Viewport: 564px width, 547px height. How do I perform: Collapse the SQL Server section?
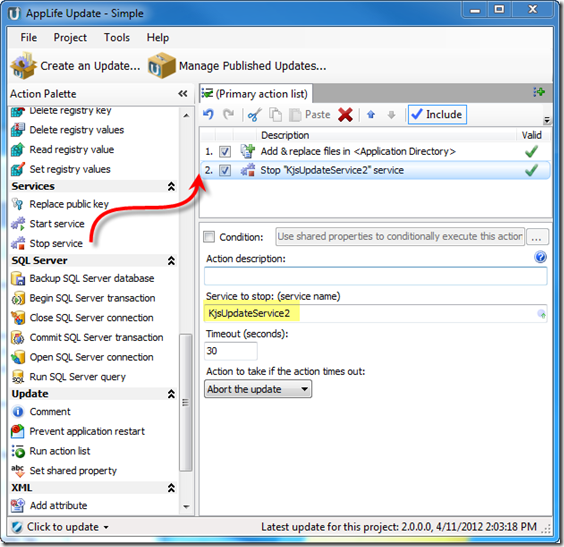[171, 260]
